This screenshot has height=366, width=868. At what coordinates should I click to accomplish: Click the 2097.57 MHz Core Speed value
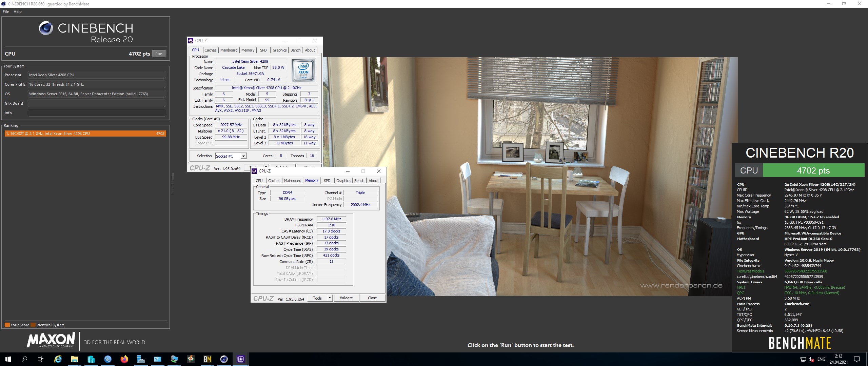(x=231, y=125)
